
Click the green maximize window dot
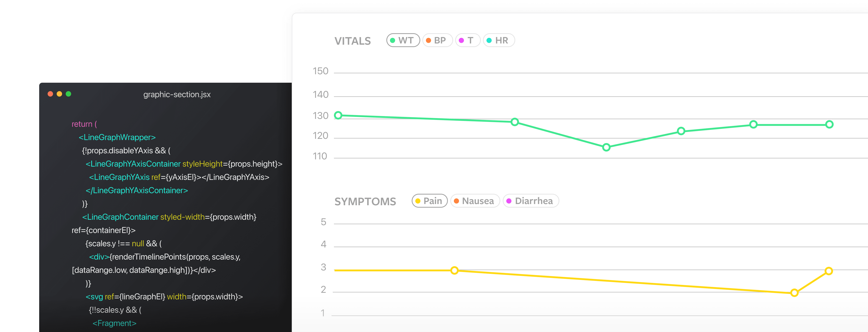click(x=68, y=94)
